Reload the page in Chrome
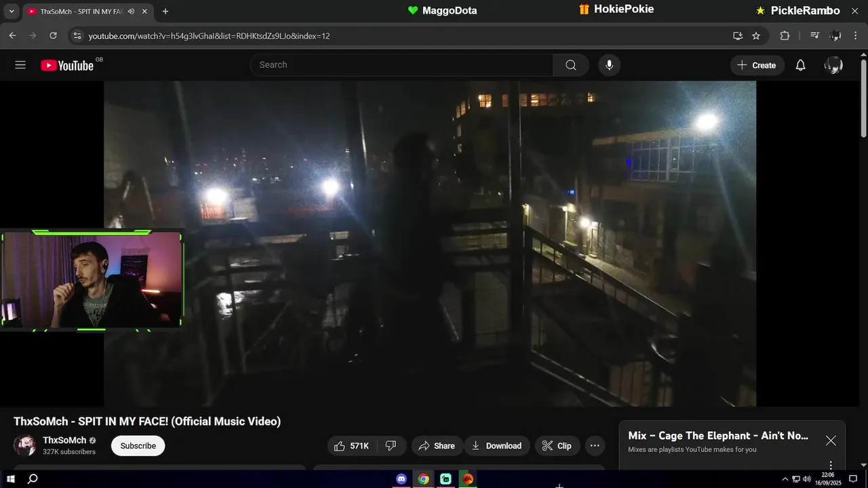This screenshot has height=488, width=868. (53, 36)
